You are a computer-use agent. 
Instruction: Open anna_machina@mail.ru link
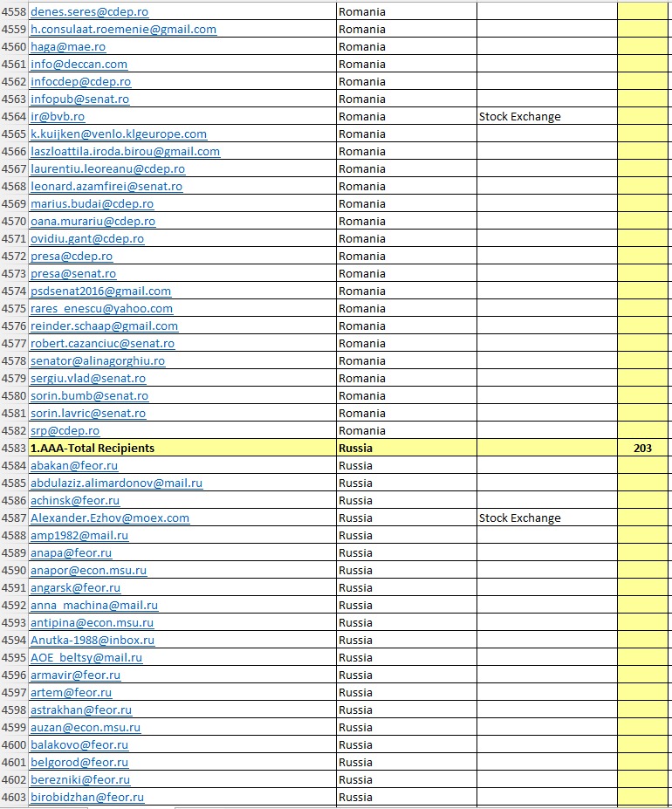(94, 606)
